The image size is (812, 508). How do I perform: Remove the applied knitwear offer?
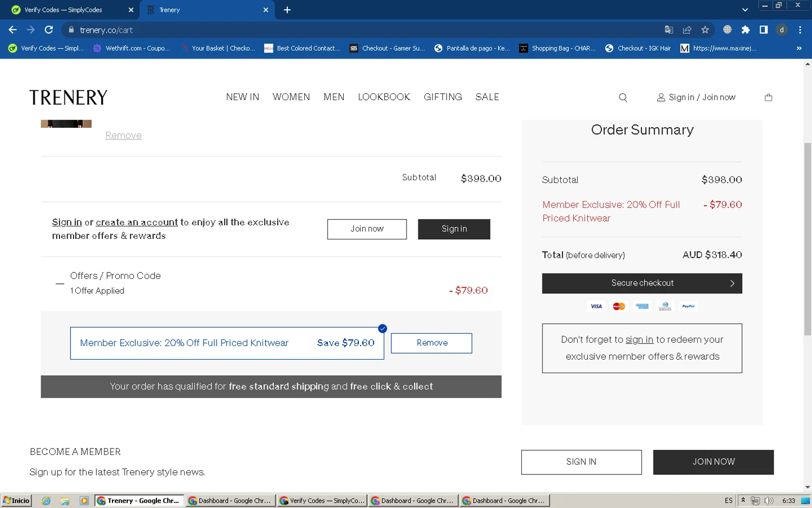431,343
